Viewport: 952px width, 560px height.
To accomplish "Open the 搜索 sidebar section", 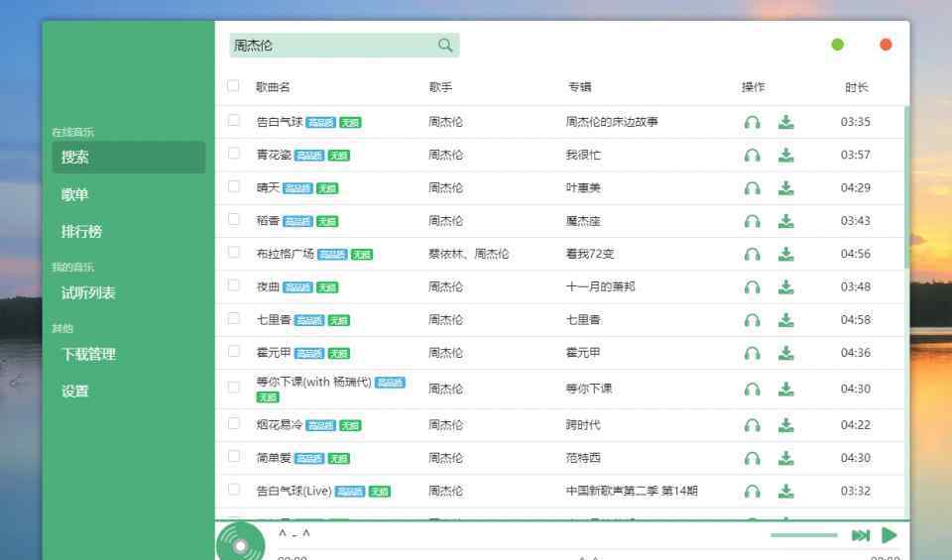I will pos(129,158).
